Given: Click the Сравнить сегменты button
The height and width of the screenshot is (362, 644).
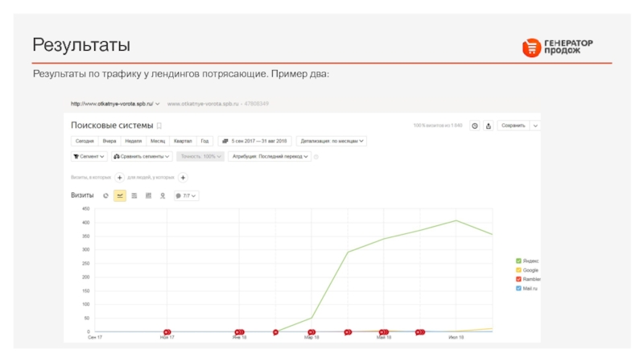Looking at the screenshot, I should pyautogui.click(x=142, y=157).
